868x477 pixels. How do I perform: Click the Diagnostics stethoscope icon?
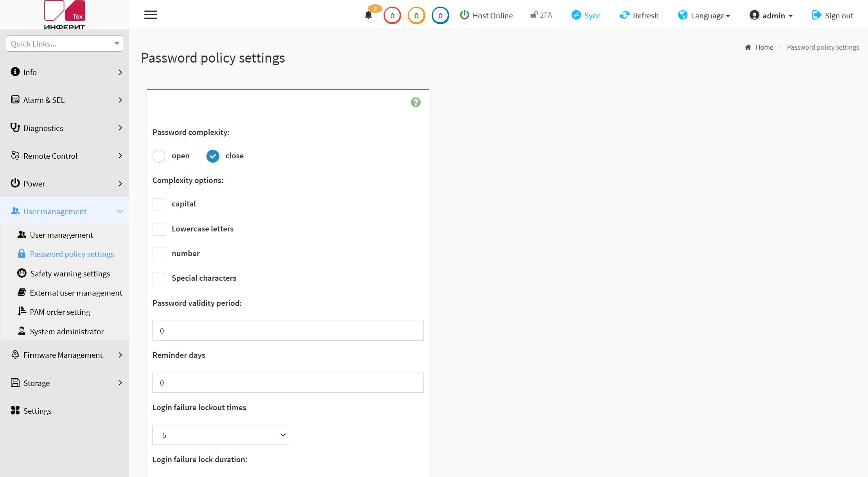tap(15, 127)
